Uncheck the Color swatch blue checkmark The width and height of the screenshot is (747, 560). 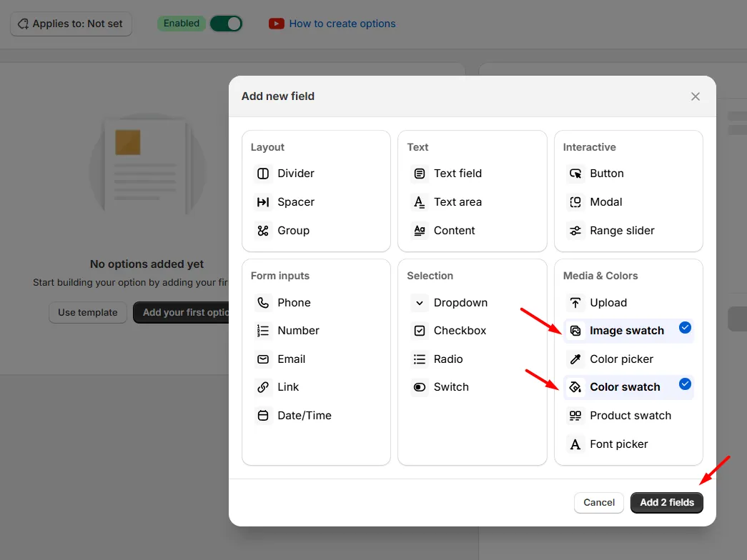[x=685, y=384]
